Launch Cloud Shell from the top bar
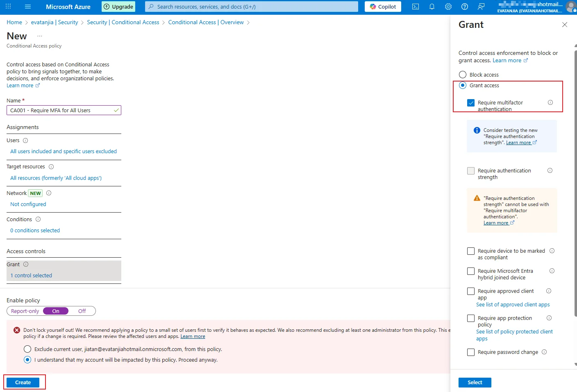 [x=416, y=7]
